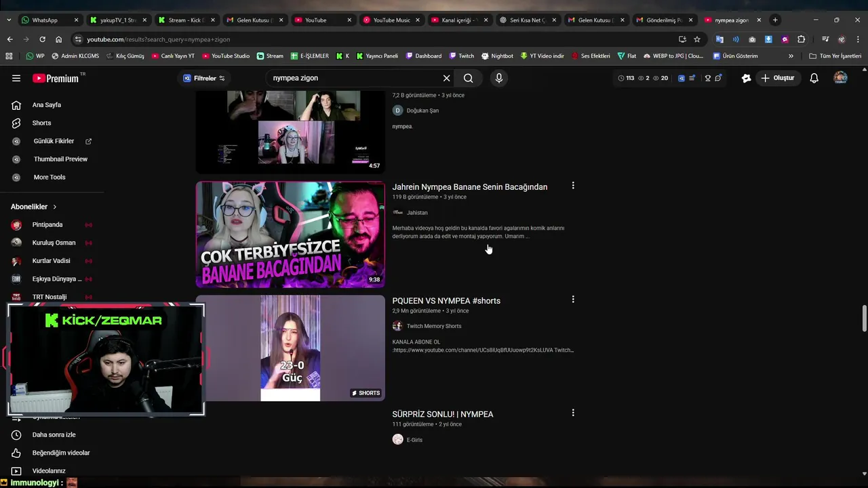Play the 23-0 Güç shorts thumbnail
This screenshot has height=488, width=868.
[290, 348]
